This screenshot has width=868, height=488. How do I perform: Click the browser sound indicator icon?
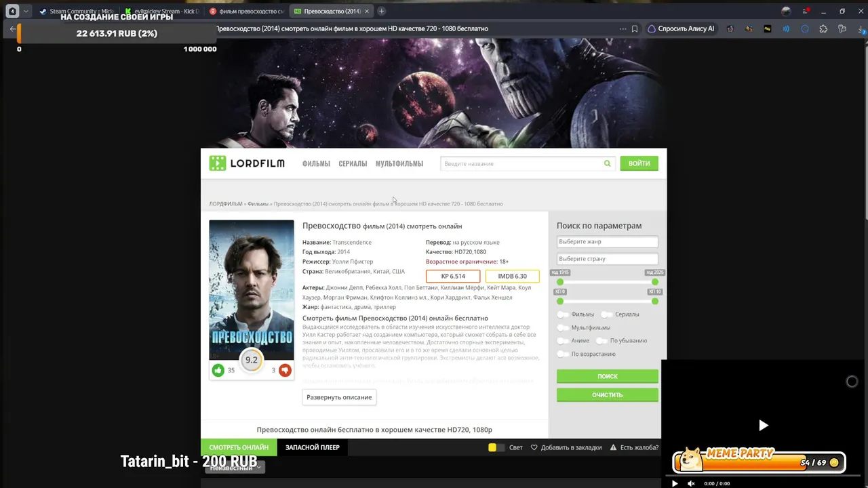click(786, 29)
